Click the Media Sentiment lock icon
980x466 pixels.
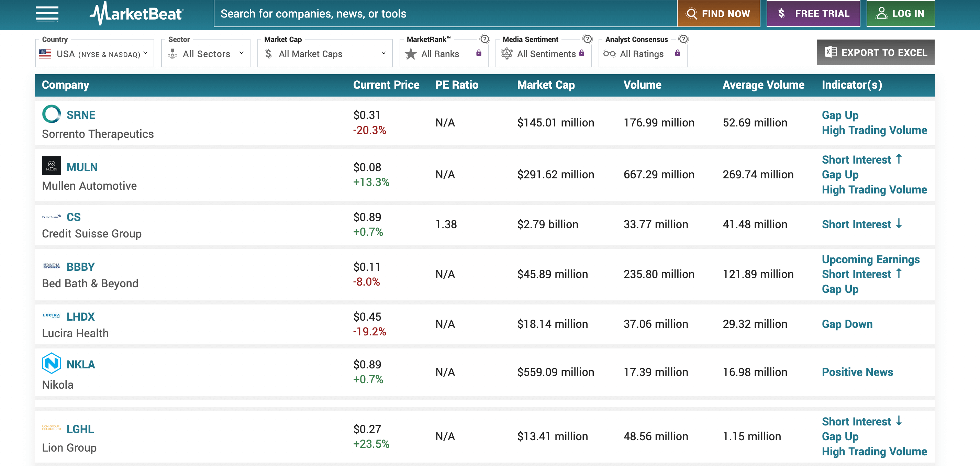(582, 53)
